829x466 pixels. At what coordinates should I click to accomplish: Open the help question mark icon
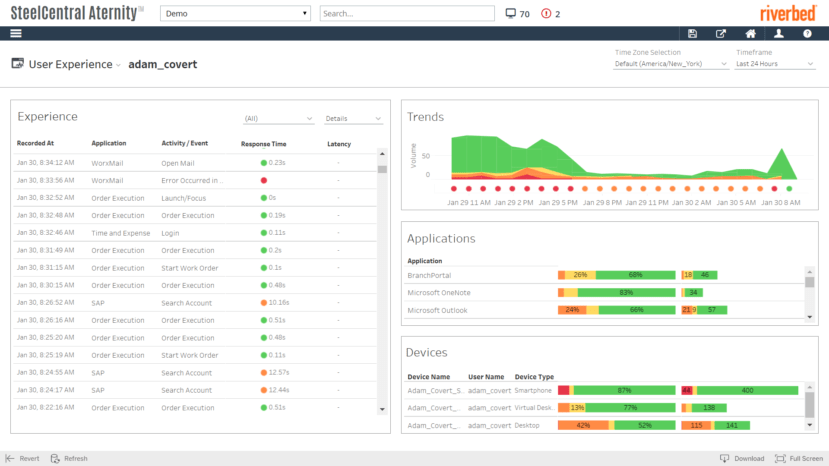coord(807,33)
